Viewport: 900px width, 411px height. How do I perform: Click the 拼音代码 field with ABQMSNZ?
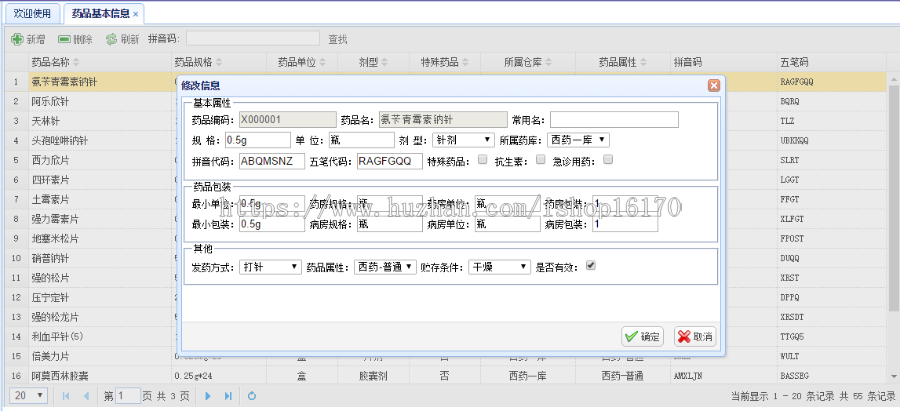click(272, 161)
